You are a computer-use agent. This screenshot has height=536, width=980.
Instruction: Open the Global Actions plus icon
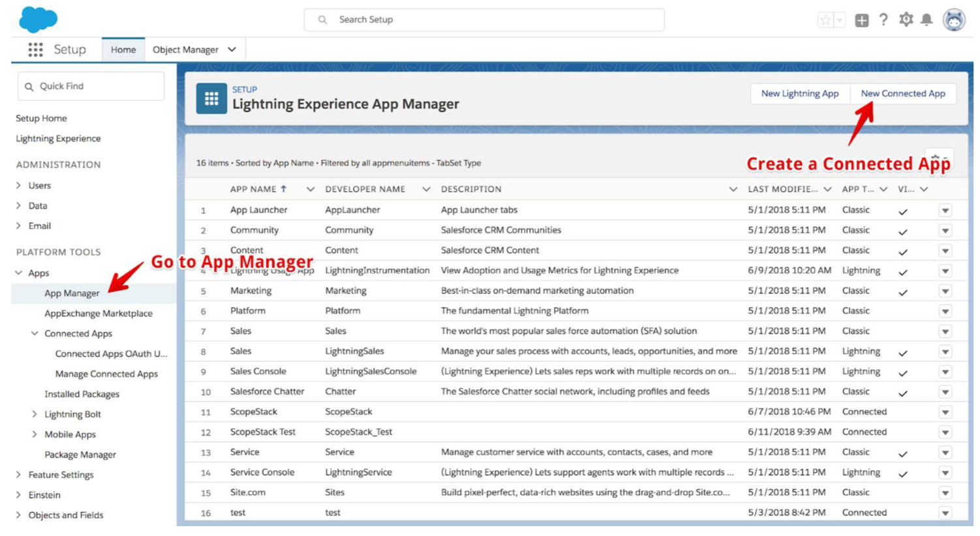point(862,20)
